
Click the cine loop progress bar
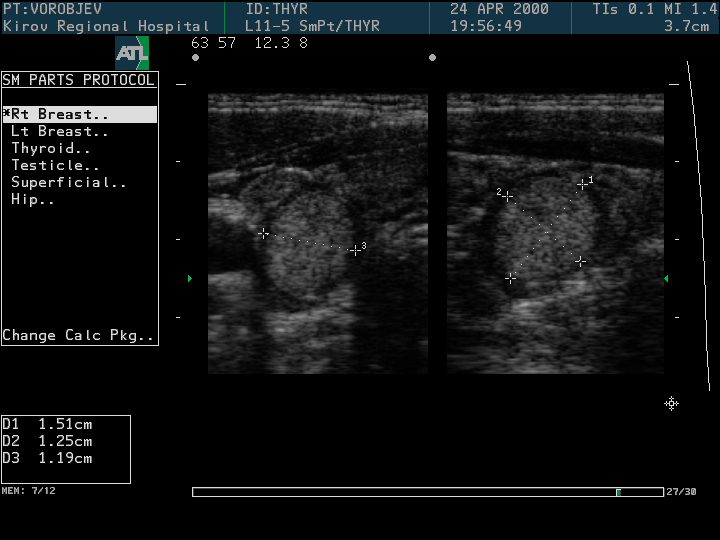click(428, 492)
